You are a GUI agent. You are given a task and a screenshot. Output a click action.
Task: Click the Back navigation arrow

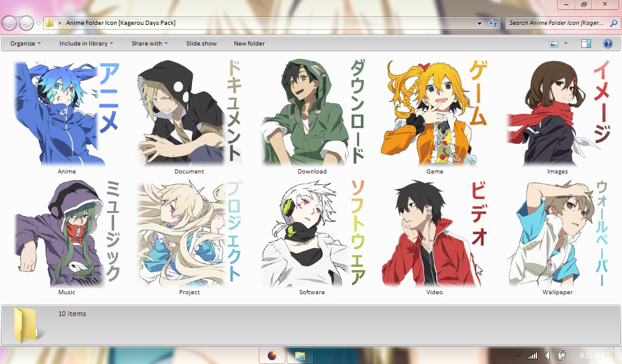(x=10, y=23)
